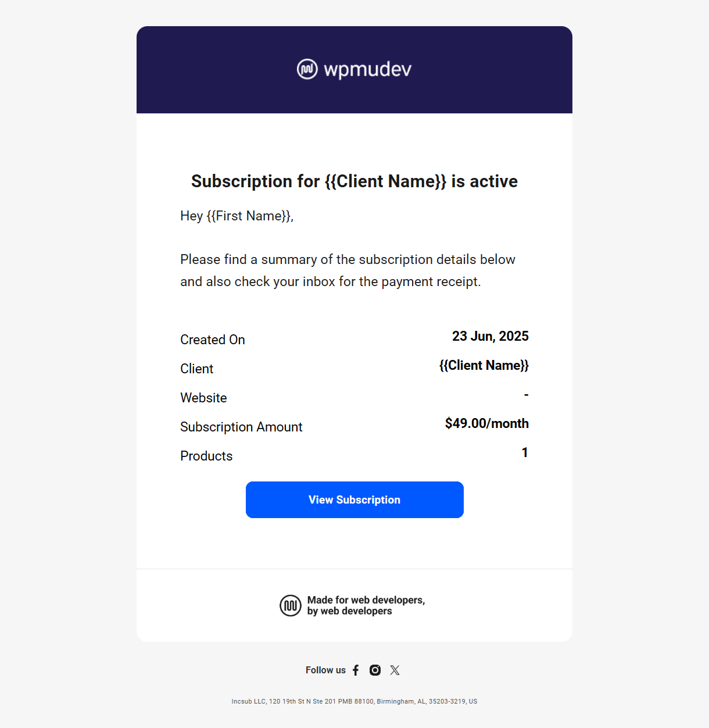Click the "Subscription Amount" row label

click(241, 427)
